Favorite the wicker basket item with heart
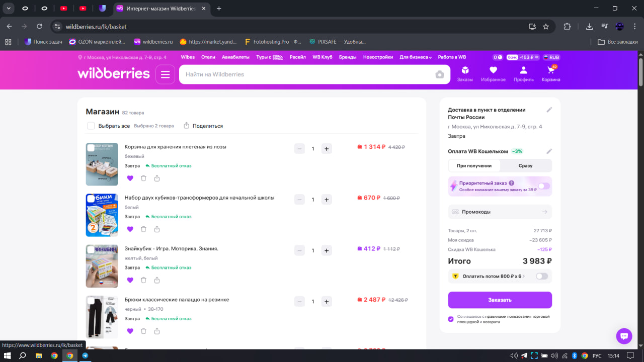644x362 pixels. [x=130, y=178]
